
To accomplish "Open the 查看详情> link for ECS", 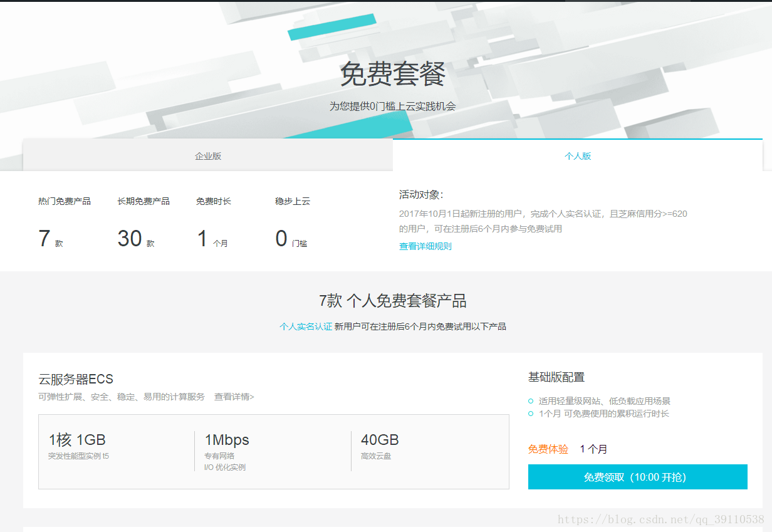I will (234, 397).
